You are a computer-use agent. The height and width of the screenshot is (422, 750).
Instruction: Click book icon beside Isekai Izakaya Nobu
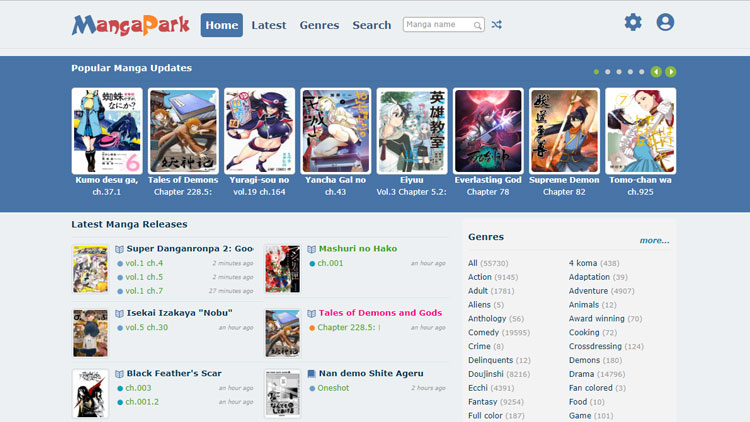point(120,313)
